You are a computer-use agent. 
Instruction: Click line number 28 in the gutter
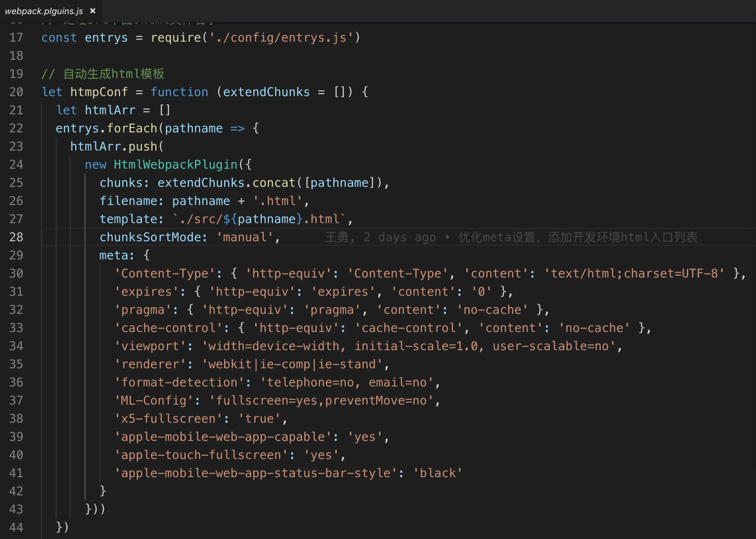click(16, 237)
